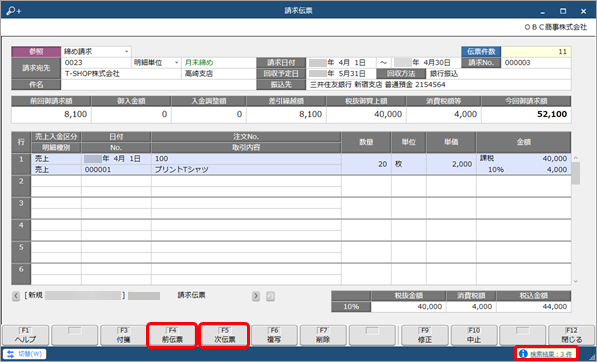Click the F9 修正 edit button
The image size is (597, 362).
coord(425,335)
